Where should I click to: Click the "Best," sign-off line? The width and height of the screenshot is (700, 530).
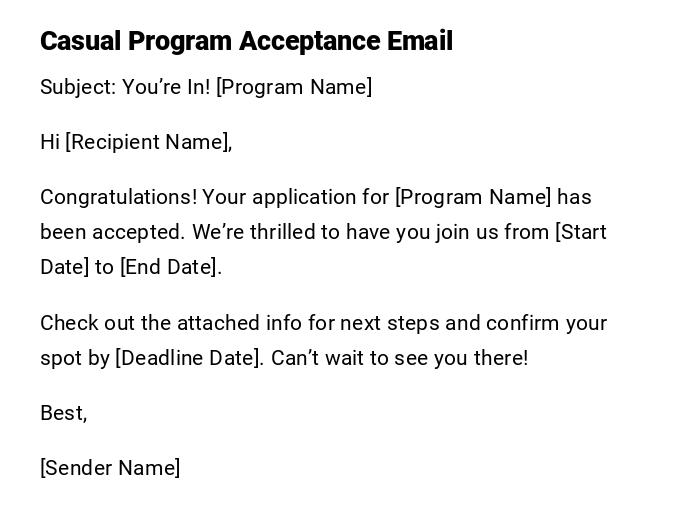pos(63,413)
